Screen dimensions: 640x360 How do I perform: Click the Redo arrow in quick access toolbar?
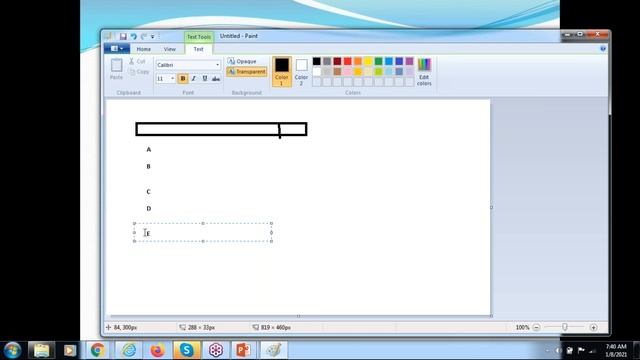[x=144, y=36]
